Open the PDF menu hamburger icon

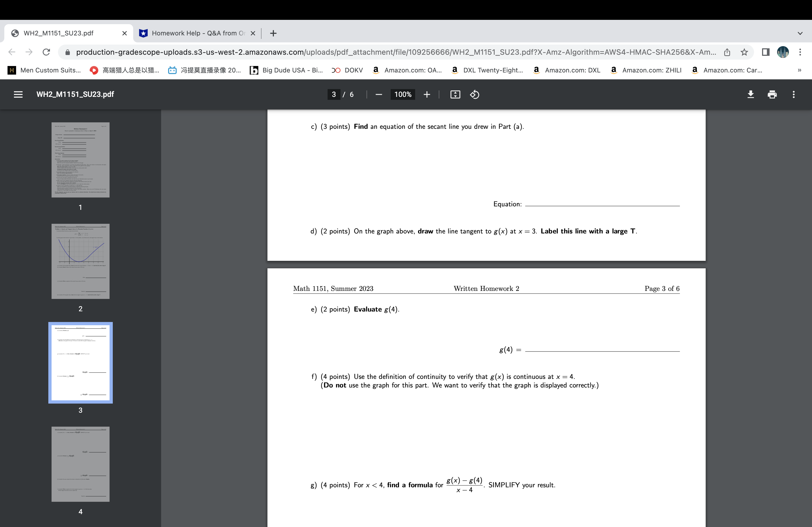pyautogui.click(x=18, y=94)
